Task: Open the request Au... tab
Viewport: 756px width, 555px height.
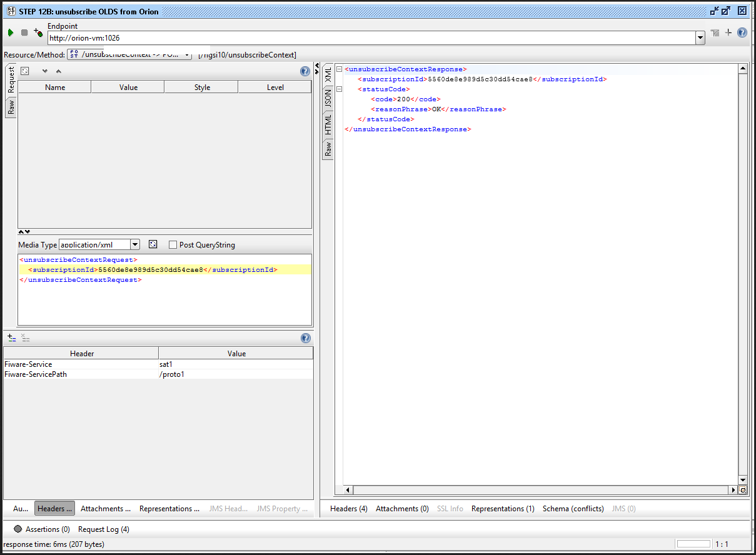Action: click(x=21, y=509)
